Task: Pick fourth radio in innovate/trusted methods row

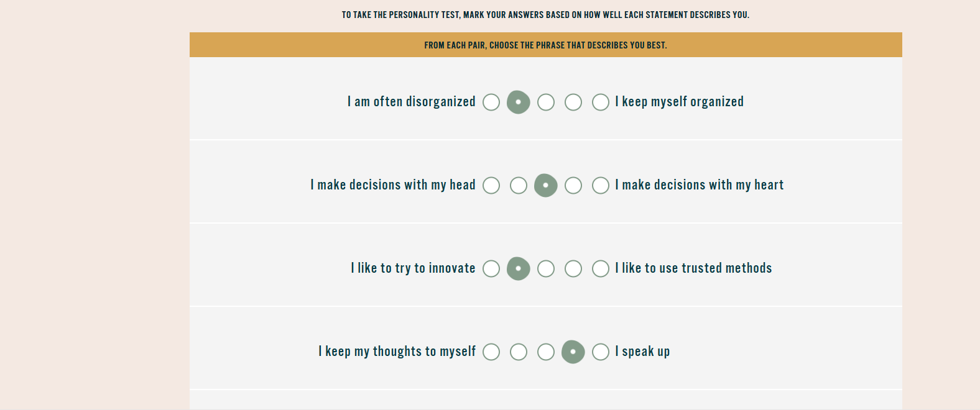Action: pos(573,269)
